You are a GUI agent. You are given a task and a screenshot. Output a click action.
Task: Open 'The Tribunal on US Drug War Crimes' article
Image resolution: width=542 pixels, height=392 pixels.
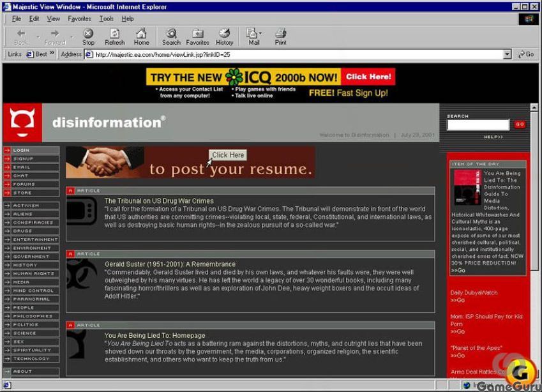pyautogui.click(x=159, y=201)
